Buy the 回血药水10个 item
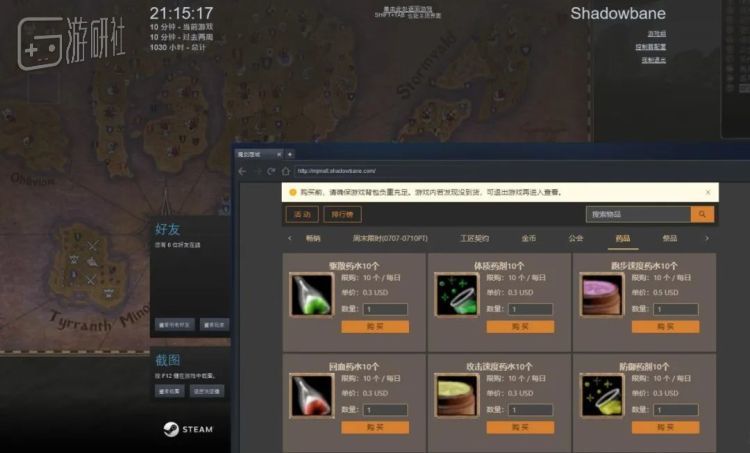 click(x=375, y=428)
